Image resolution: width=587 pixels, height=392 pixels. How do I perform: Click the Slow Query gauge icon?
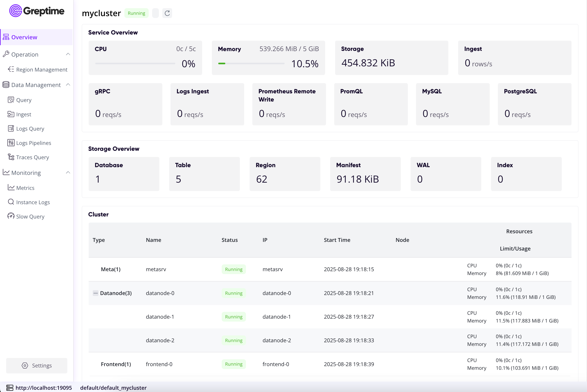11,216
